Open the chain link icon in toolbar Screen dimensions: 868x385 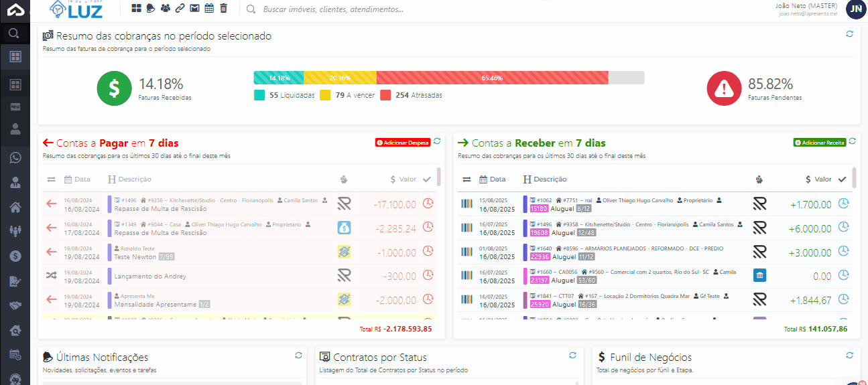[x=180, y=9]
